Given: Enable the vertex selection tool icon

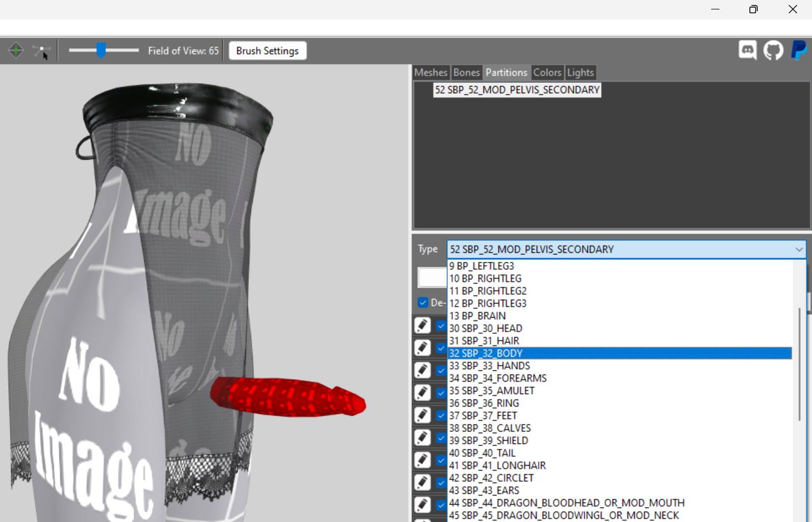Looking at the screenshot, I should [42, 51].
